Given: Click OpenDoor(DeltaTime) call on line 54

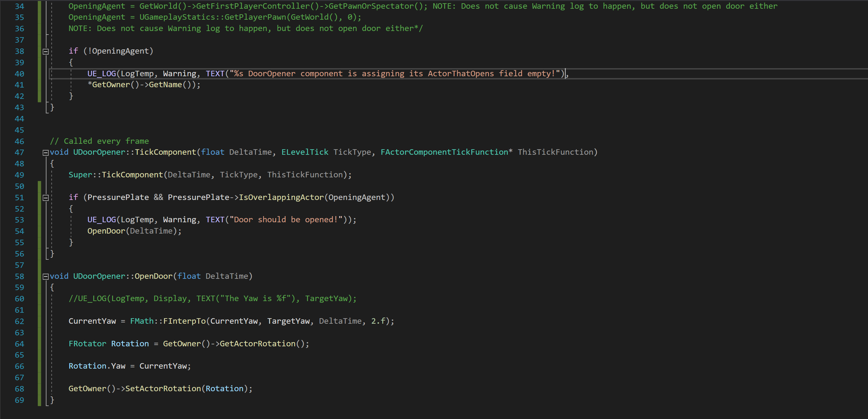Looking at the screenshot, I should click(135, 231).
